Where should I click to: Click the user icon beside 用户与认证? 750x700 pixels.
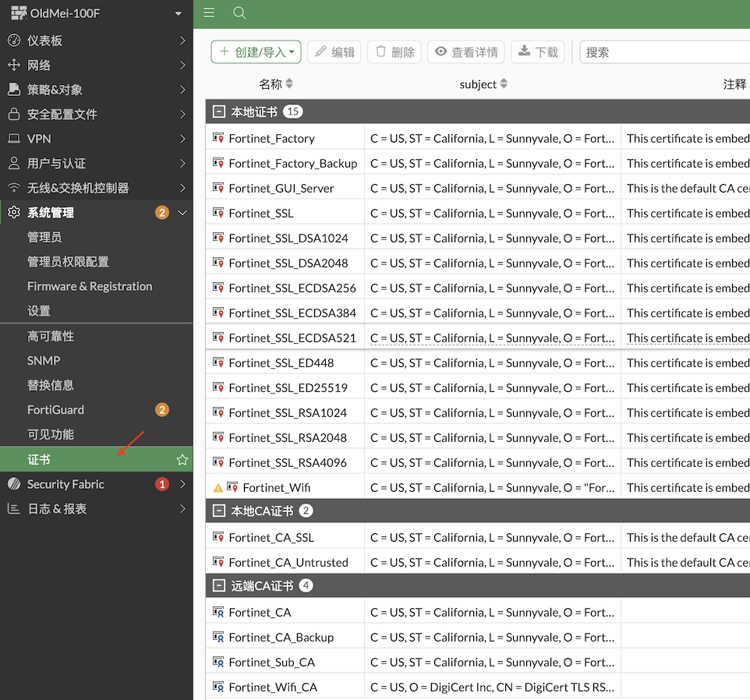14,163
